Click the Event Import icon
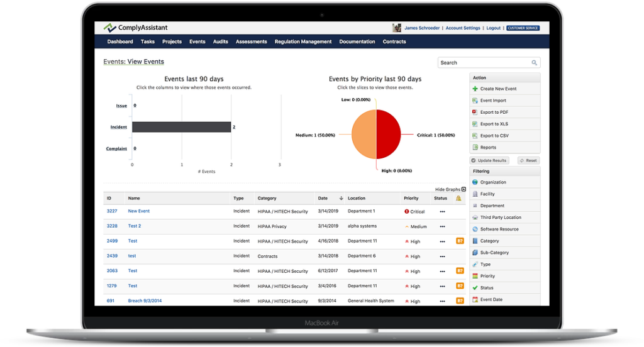The height and width of the screenshot is (347, 644). tap(475, 101)
